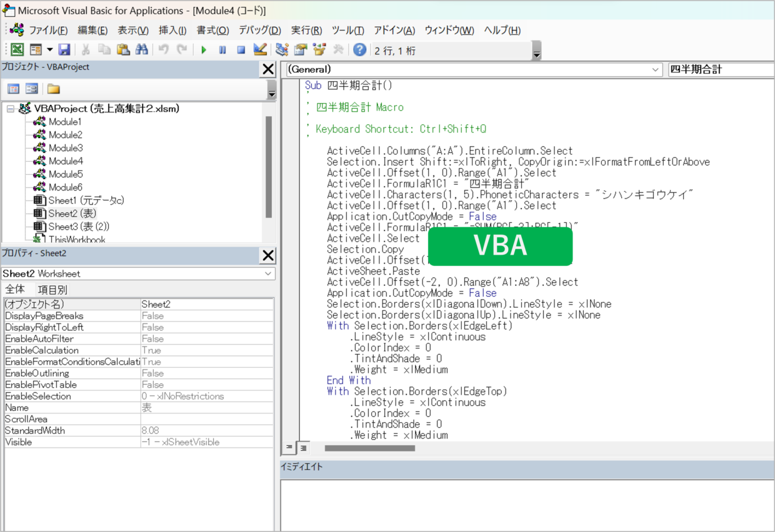Open the ヘルプ(H) menu

pos(502,30)
